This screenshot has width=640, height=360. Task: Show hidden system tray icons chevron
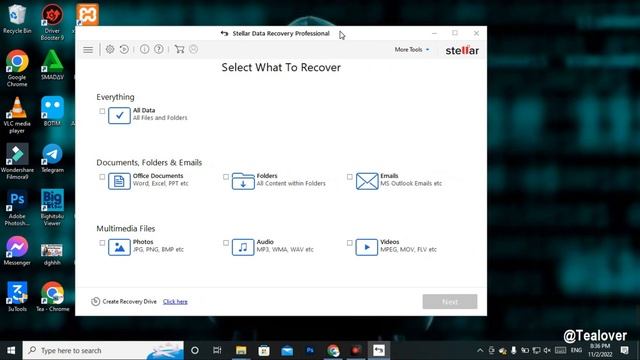point(480,350)
